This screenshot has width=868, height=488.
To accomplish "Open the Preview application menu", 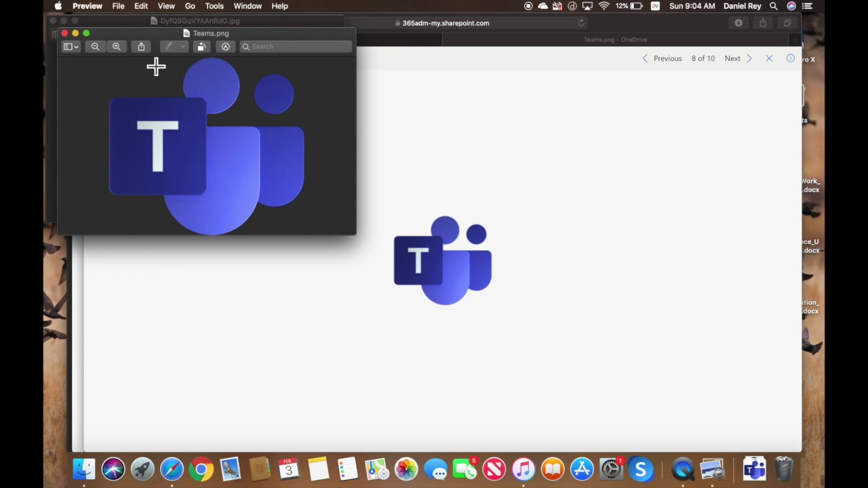I will click(87, 6).
